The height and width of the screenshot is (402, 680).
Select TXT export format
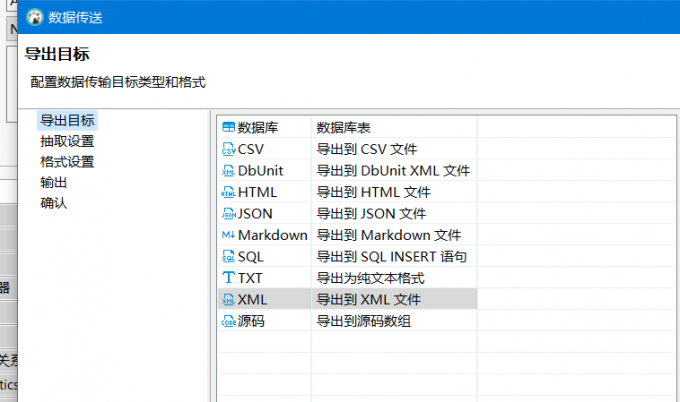250,278
